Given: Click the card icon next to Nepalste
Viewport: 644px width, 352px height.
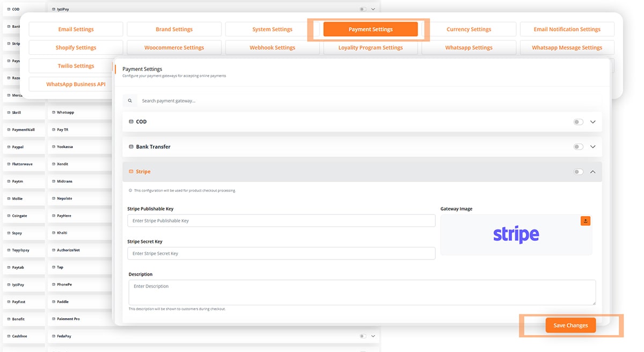Looking at the screenshot, I should [54, 198].
